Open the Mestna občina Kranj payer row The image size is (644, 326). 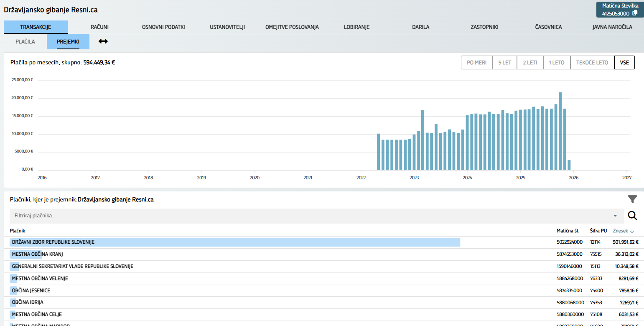[x=38, y=255]
